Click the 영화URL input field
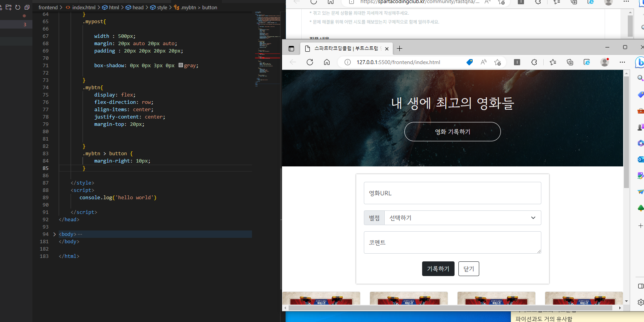Image resolution: width=644 pixels, height=322 pixels. click(x=453, y=193)
